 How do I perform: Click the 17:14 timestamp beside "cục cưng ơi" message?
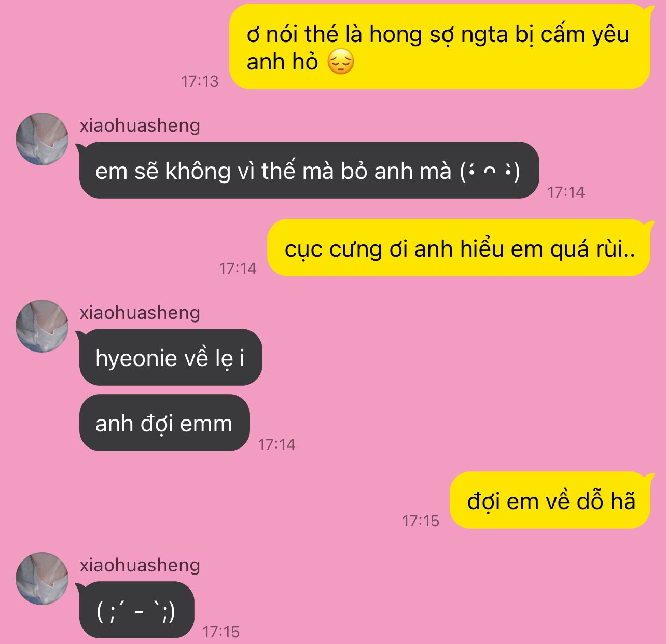[x=238, y=269]
